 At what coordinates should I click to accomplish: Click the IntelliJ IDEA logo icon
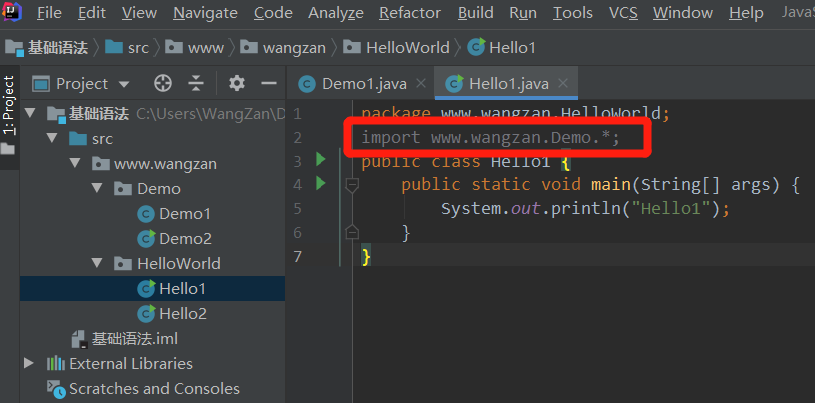13,13
